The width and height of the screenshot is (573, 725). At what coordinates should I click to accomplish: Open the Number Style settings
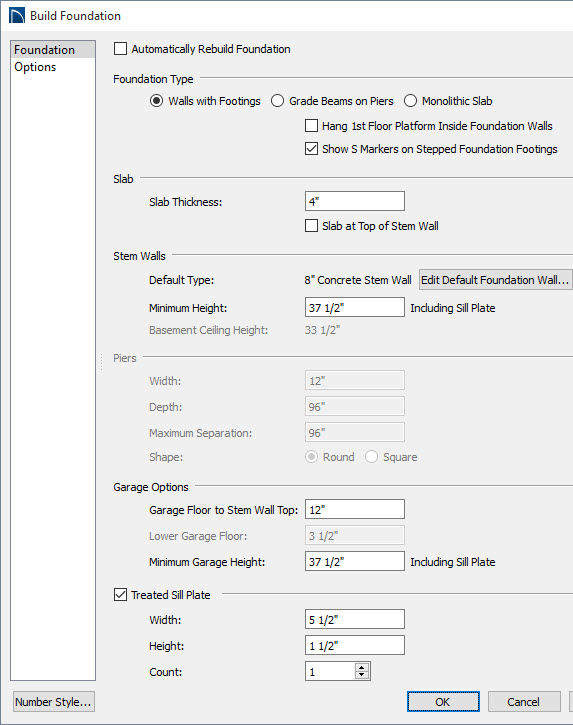tap(54, 702)
